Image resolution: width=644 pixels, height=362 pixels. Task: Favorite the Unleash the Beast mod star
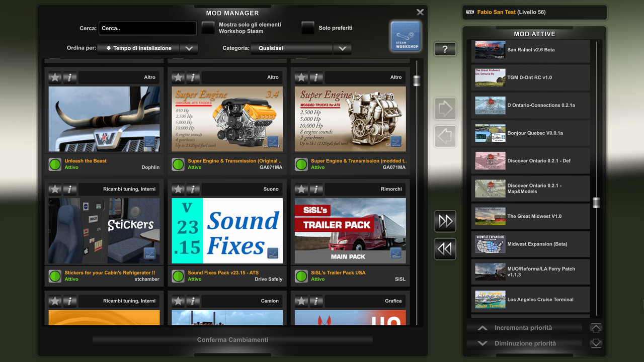point(55,77)
